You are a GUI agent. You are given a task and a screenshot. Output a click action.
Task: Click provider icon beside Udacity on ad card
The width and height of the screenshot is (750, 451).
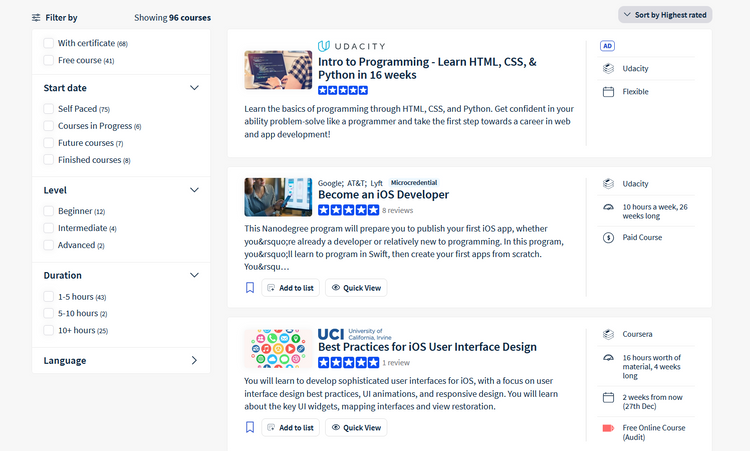point(608,68)
